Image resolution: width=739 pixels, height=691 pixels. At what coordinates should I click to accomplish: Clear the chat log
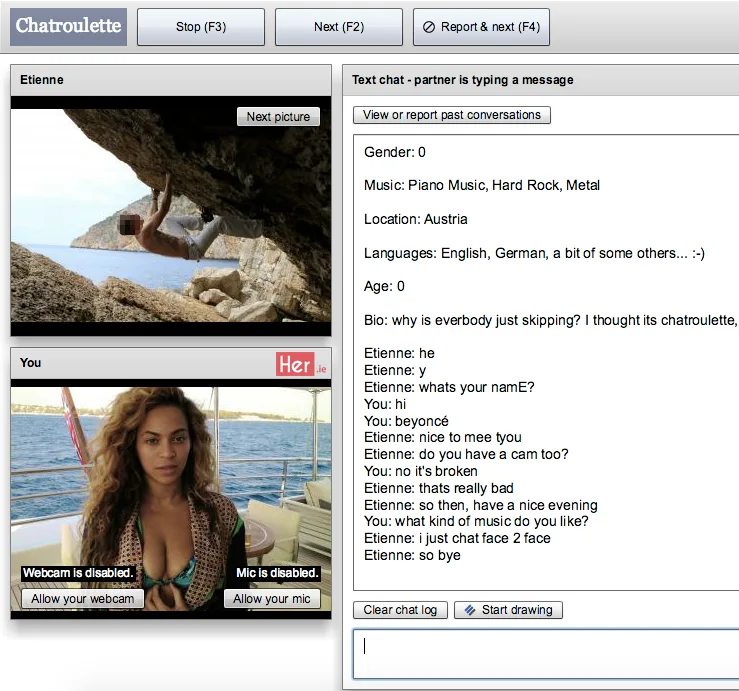pos(400,610)
